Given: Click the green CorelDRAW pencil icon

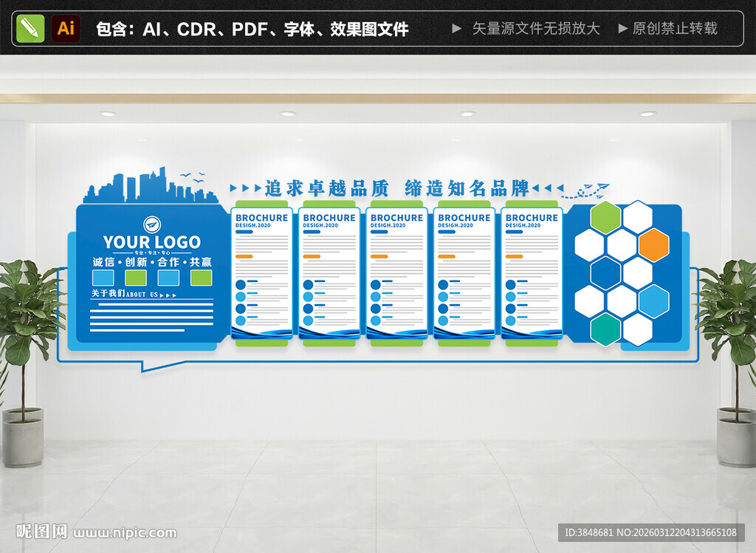Looking at the screenshot, I should pos(30,29).
